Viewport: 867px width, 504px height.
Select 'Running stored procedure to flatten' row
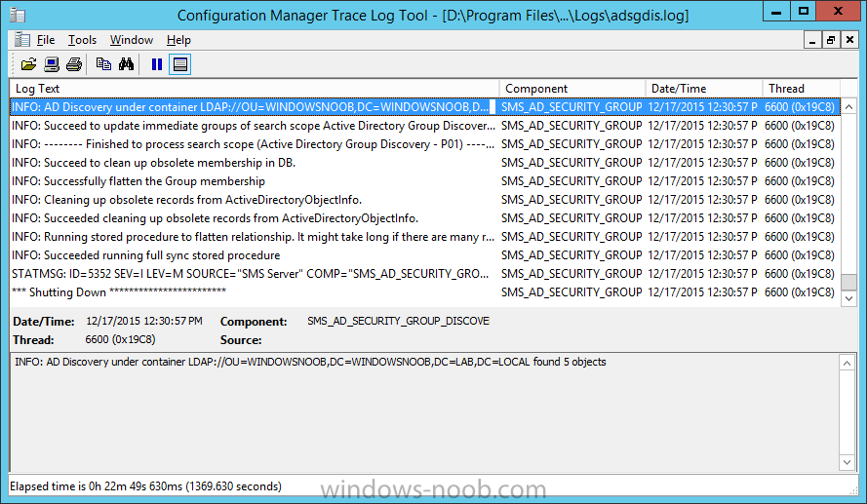(424, 237)
